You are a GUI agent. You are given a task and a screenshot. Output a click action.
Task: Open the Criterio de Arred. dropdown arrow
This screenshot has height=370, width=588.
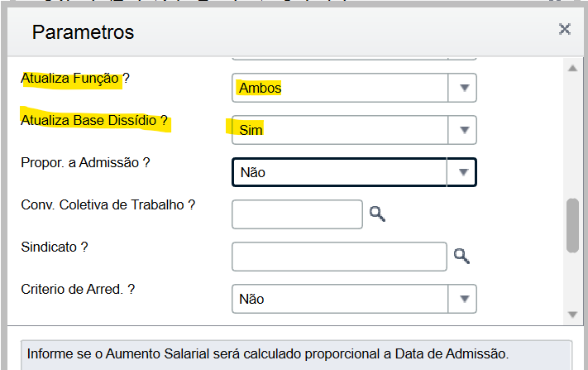(x=463, y=299)
